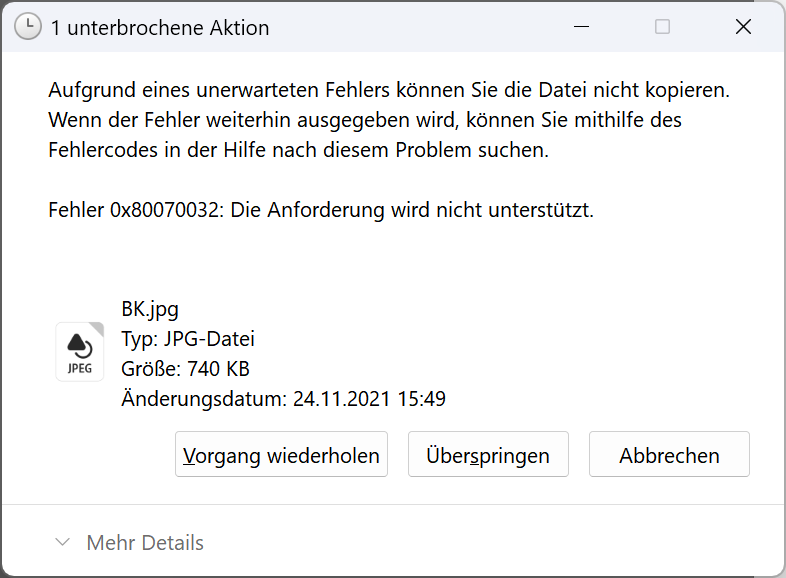Screen dimensions: 786x578
Task: Click 'Die Anforderung wird nicht unterstützt' text
Action: coord(412,211)
